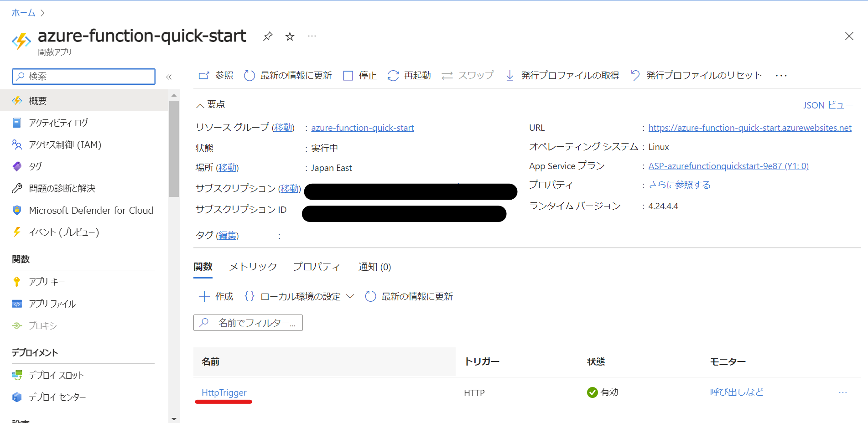The height and width of the screenshot is (423, 868).
Task: Focus the 名前でフィルター filter field
Action: point(248,323)
